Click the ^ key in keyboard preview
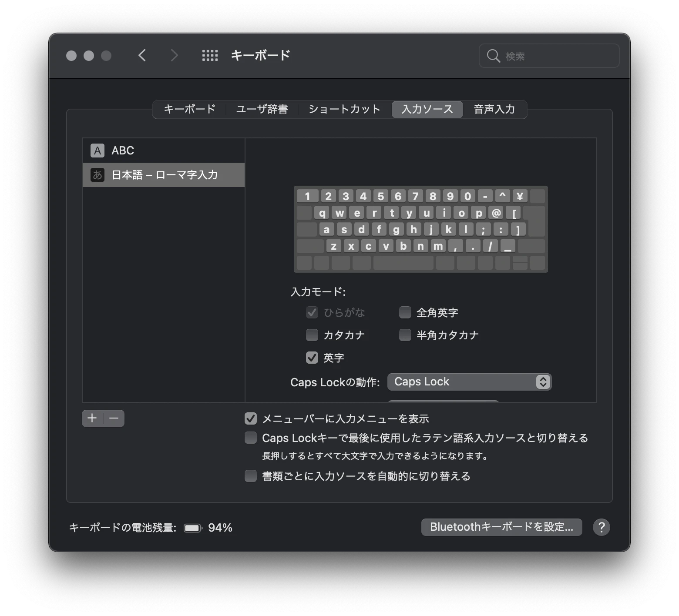This screenshot has height=616, width=679. point(502,196)
